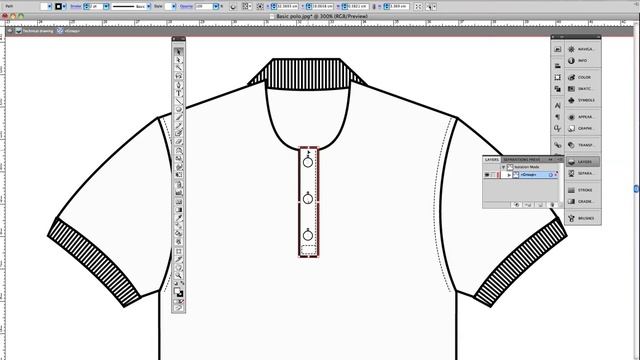Open the Color panel from the dock
The width and height of the screenshot is (640, 360).
582,77
